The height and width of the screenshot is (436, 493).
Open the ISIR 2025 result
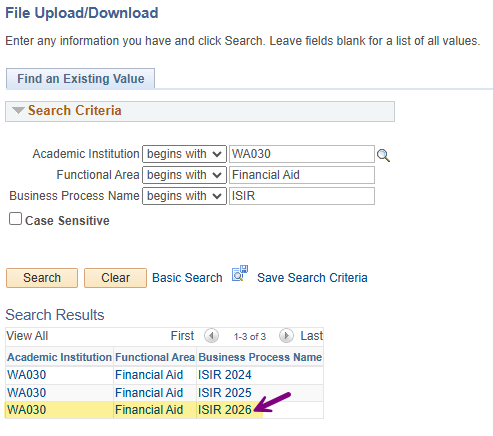pos(225,393)
